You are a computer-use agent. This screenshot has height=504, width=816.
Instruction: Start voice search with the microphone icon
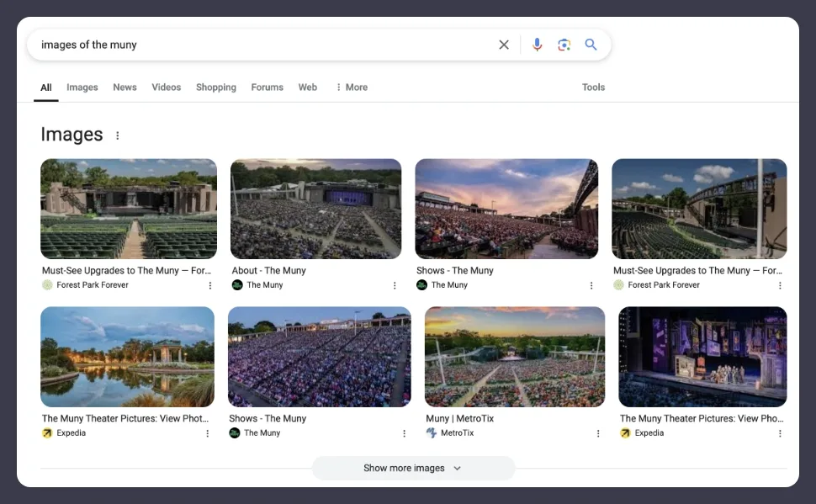(x=537, y=45)
